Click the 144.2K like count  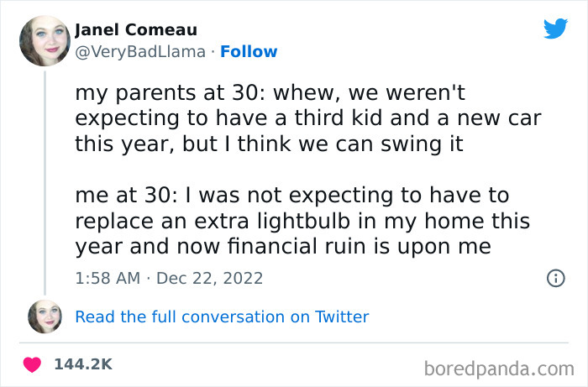coord(82,365)
